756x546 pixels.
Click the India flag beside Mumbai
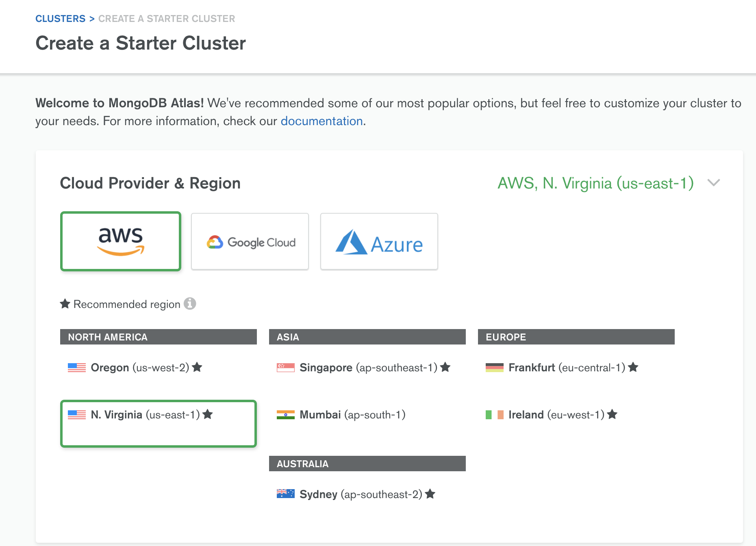(x=285, y=415)
